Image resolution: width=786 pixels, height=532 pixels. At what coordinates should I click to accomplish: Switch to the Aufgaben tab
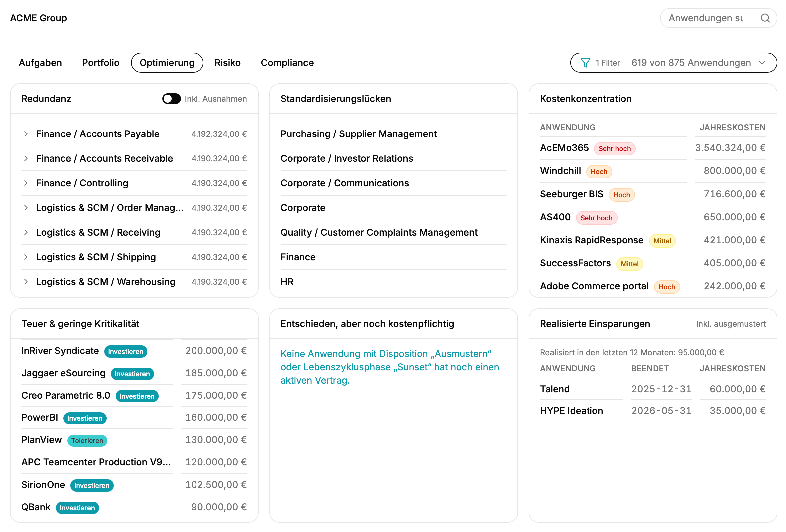click(x=40, y=63)
